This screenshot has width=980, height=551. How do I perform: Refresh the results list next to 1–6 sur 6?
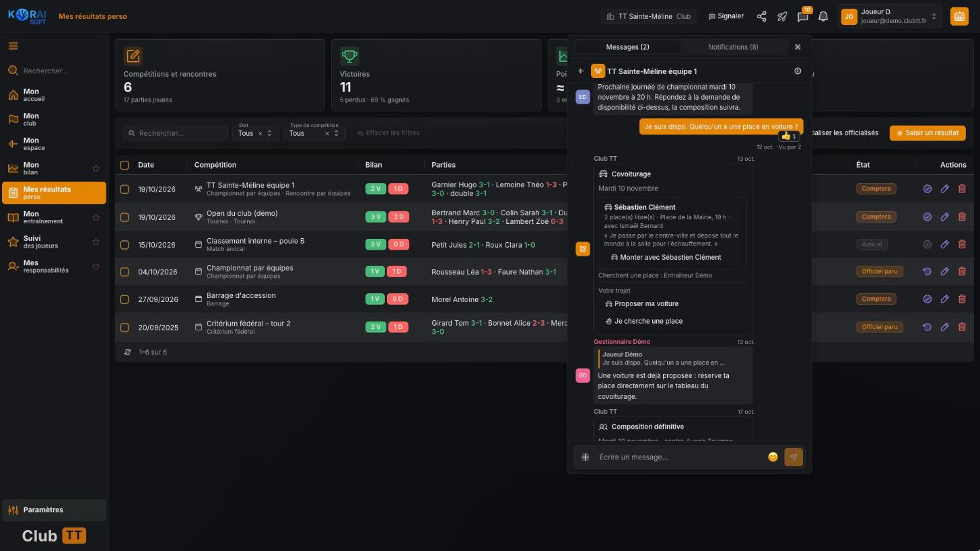tap(128, 353)
